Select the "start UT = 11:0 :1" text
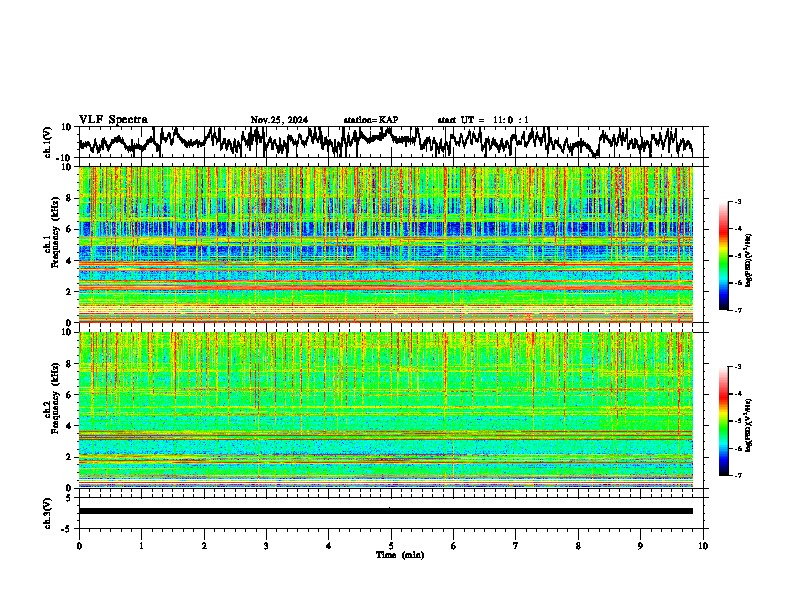 (483, 120)
